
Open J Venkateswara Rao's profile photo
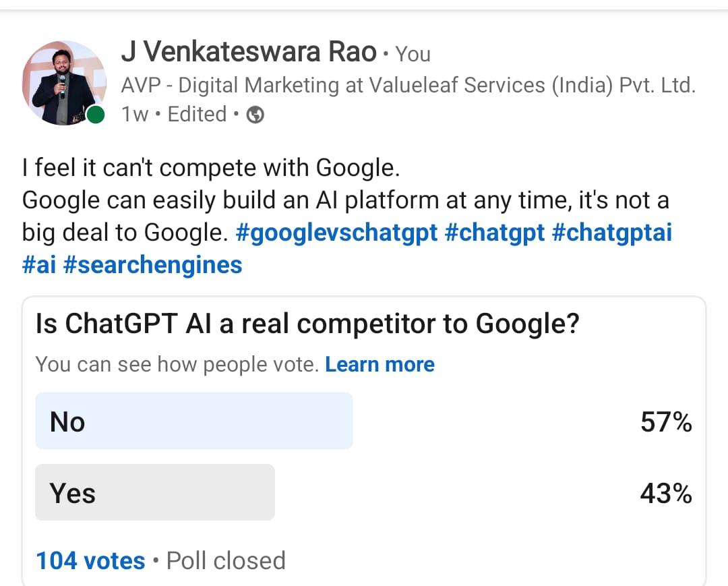click(63, 82)
